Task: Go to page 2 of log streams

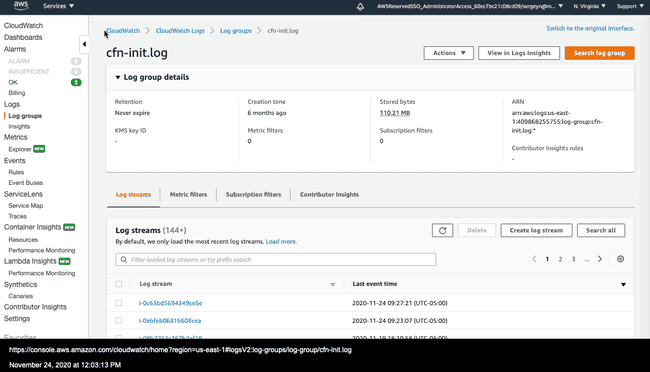Action: 560,259
